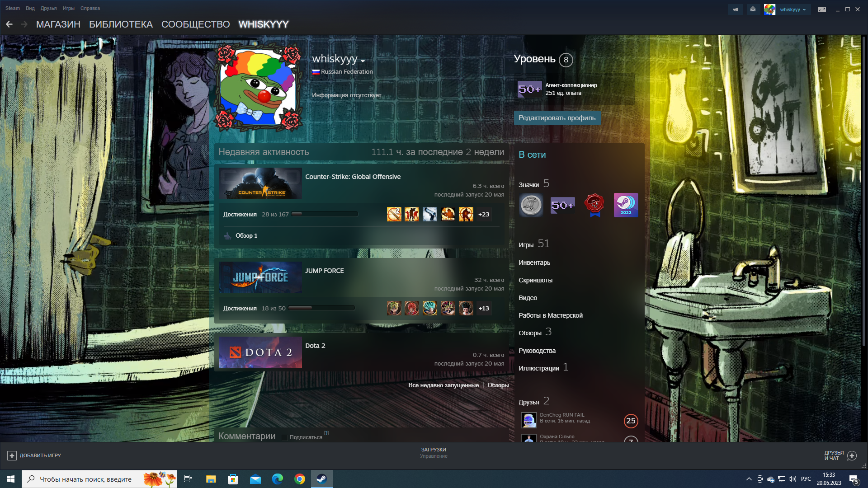The height and width of the screenshot is (488, 868).
Task: Open the fifth CS:GO achievement icon
Action: (x=466, y=214)
